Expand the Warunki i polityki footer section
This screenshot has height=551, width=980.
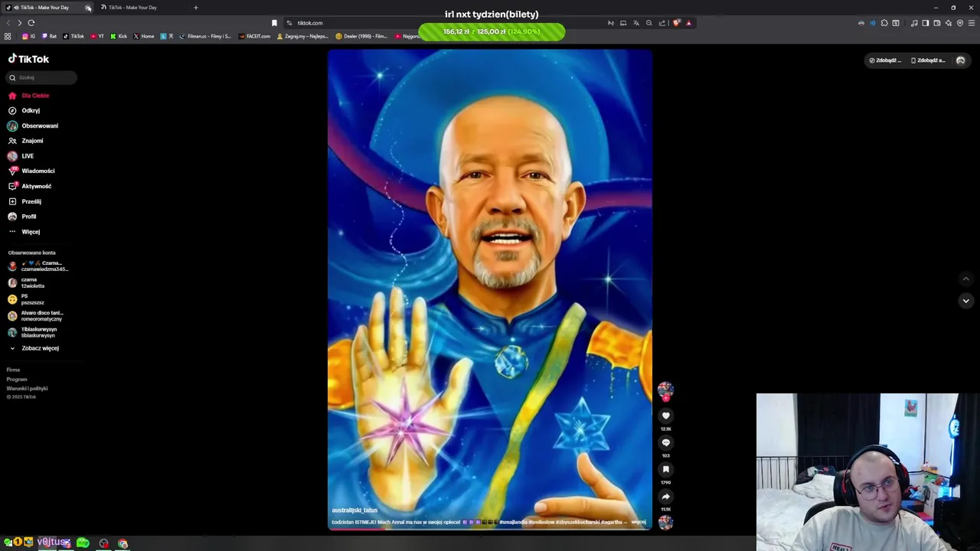coord(27,389)
